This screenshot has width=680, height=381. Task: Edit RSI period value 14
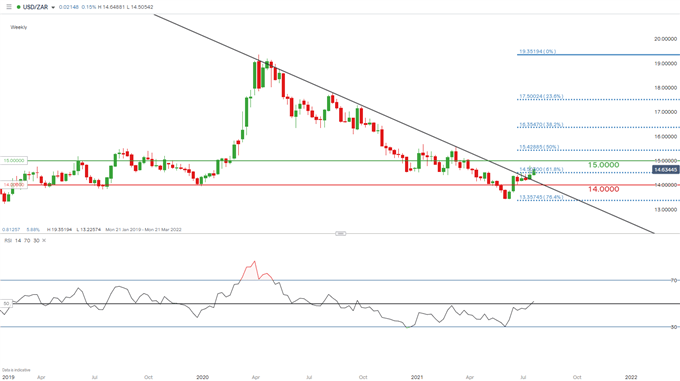[x=18, y=240]
